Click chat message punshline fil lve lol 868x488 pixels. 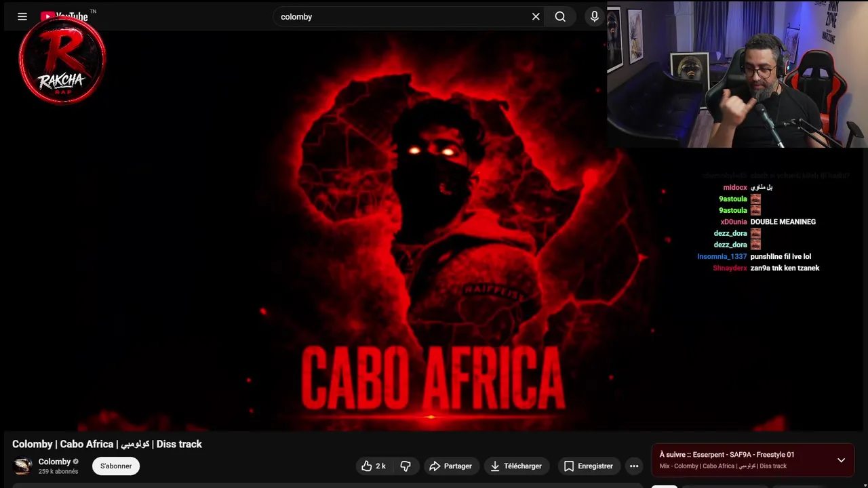tap(781, 256)
